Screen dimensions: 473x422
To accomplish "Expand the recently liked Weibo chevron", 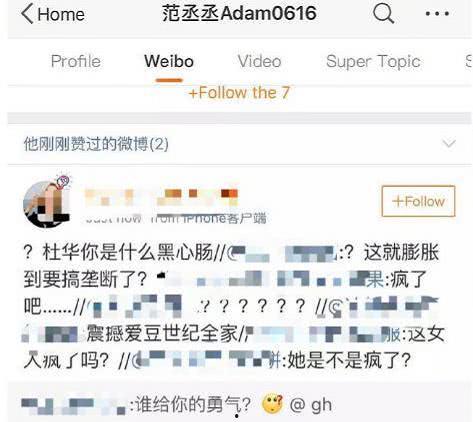I will [x=449, y=144].
